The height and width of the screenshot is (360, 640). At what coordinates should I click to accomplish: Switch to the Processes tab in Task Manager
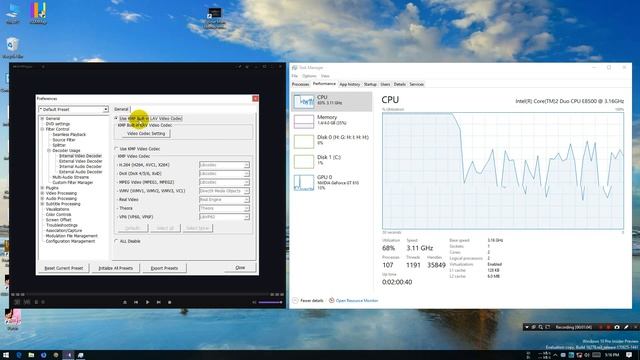tap(300, 84)
